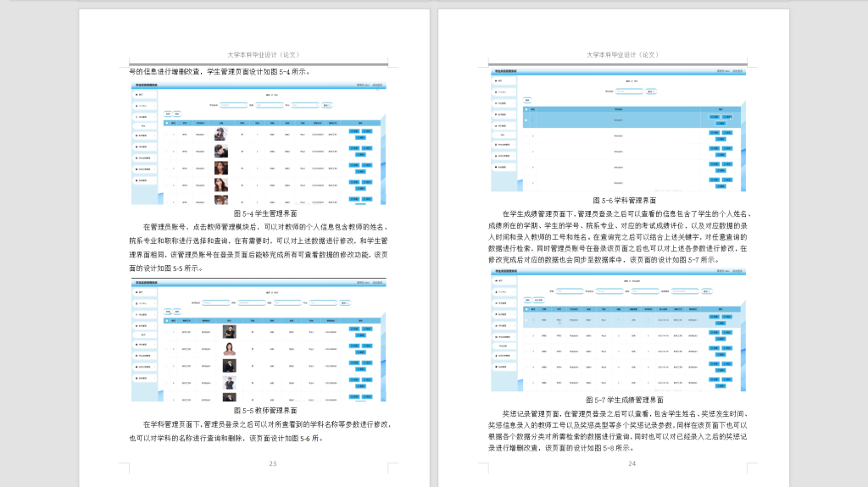Click line starting '院系专业和职称进行选择和查询'
868x487 pixels.
259,241
